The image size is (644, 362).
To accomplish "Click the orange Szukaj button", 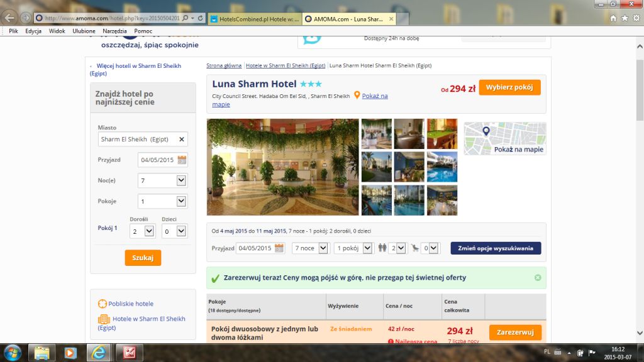I will coord(143,258).
